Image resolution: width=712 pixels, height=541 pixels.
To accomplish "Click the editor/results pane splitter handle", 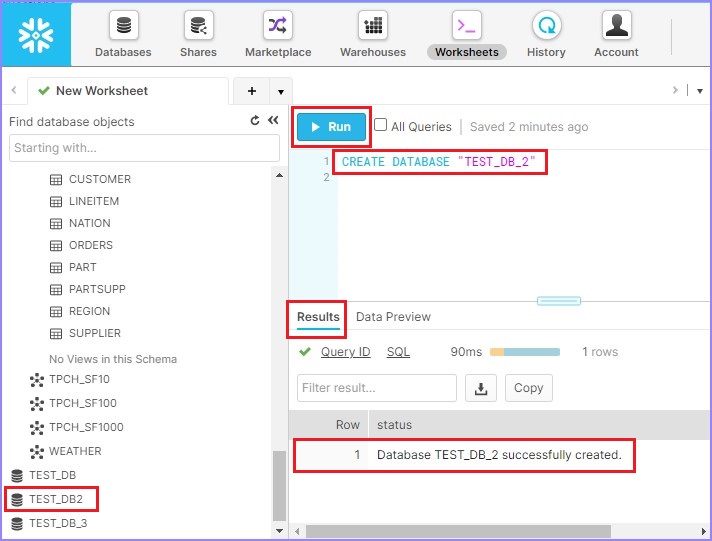I will (559, 301).
